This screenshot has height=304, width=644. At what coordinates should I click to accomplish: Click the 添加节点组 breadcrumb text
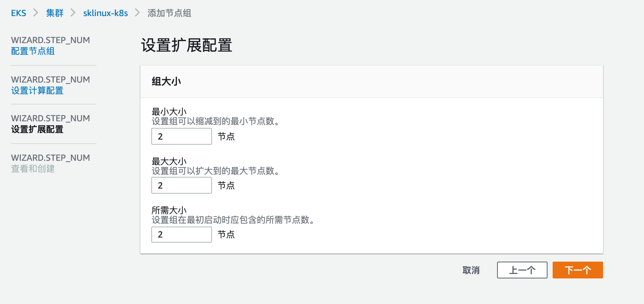169,13
